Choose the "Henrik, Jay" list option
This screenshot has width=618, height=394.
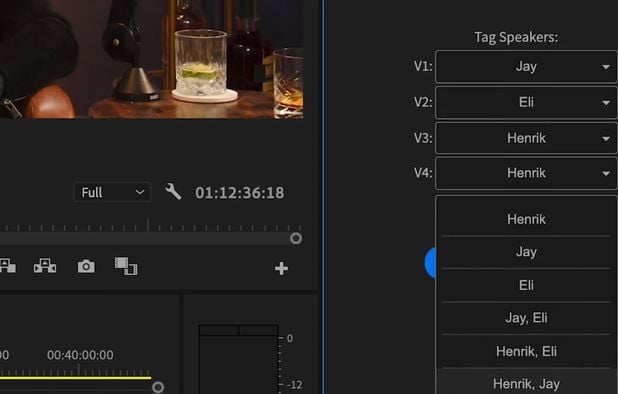pos(526,382)
